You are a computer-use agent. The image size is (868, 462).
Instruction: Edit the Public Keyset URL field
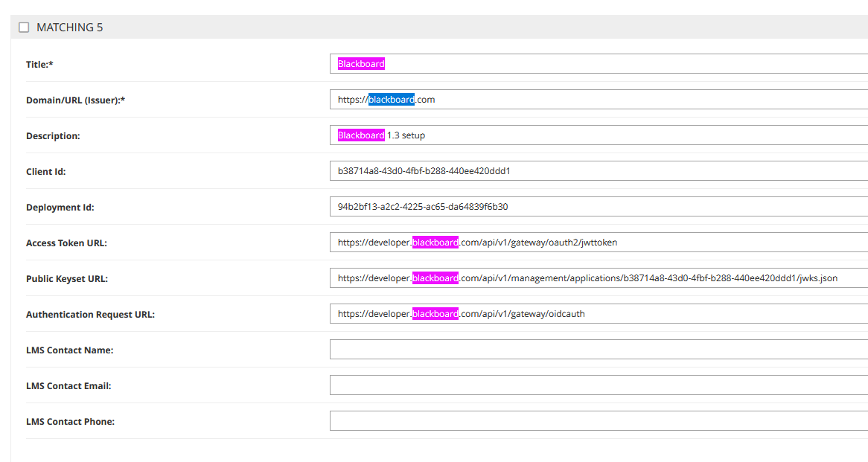pos(599,277)
